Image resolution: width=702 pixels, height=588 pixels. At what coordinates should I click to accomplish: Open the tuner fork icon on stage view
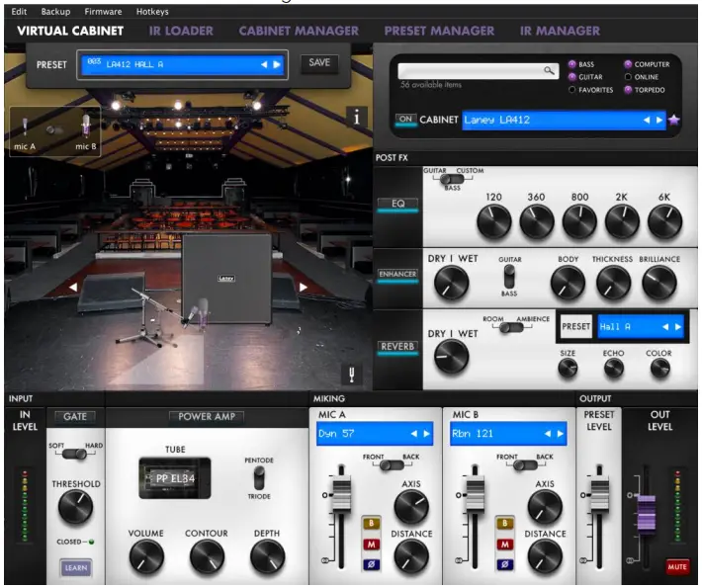351,374
